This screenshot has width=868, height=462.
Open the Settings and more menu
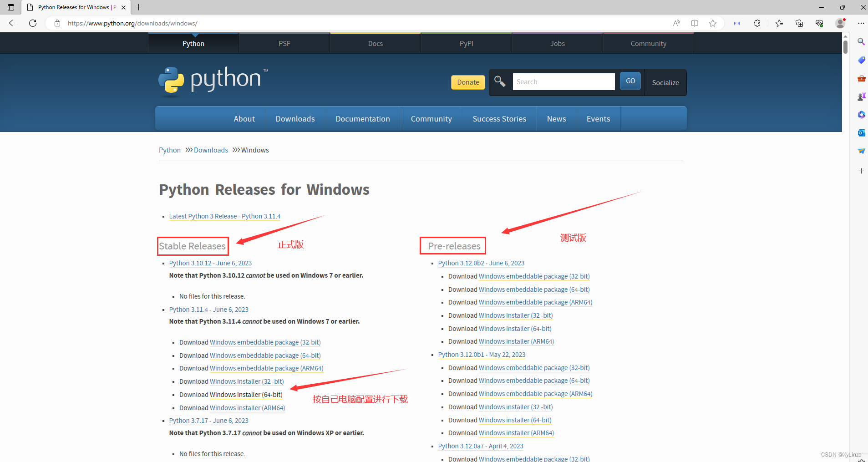point(861,23)
